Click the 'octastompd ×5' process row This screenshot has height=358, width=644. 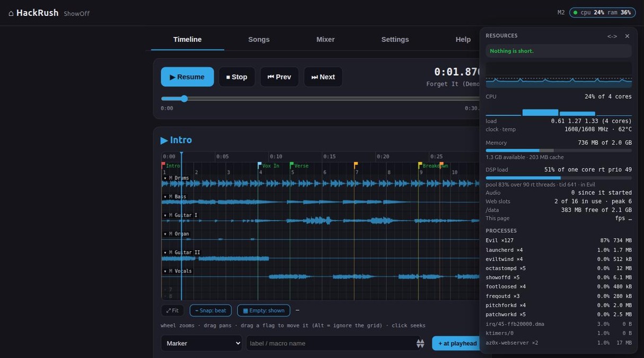click(x=559, y=268)
